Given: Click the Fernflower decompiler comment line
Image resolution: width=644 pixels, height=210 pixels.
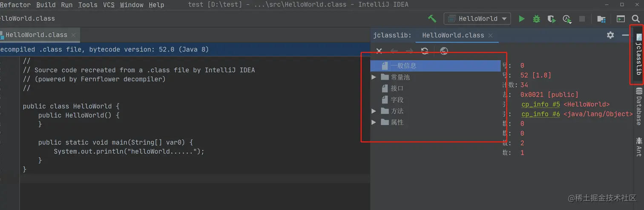Looking at the screenshot, I should [x=94, y=79].
